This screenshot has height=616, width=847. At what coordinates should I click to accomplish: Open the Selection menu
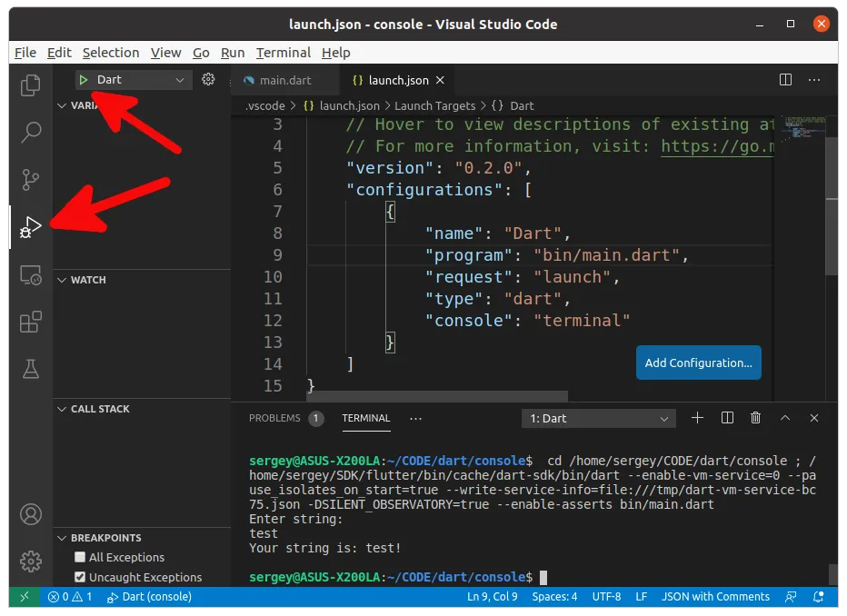[x=111, y=53]
